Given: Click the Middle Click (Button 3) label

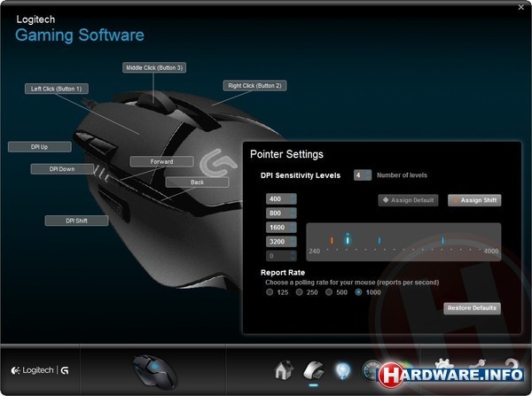Looking at the screenshot, I should (154, 67).
